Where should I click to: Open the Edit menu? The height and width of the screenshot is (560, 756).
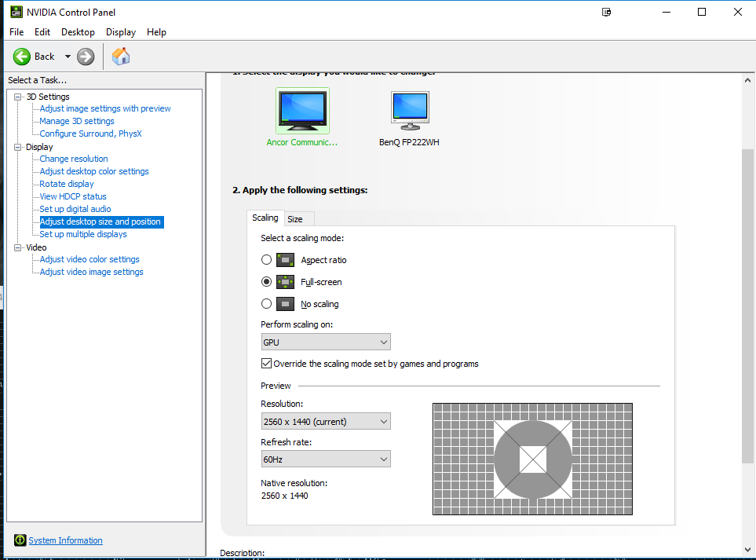(42, 32)
